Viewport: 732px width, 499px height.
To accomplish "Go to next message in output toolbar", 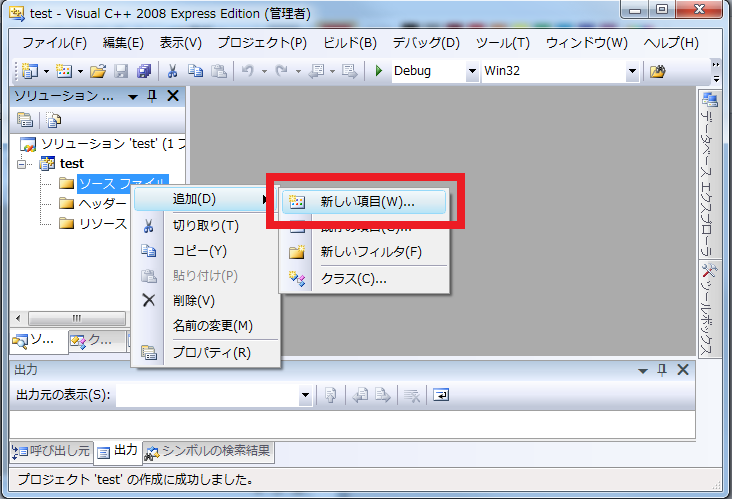I will click(382, 396).
